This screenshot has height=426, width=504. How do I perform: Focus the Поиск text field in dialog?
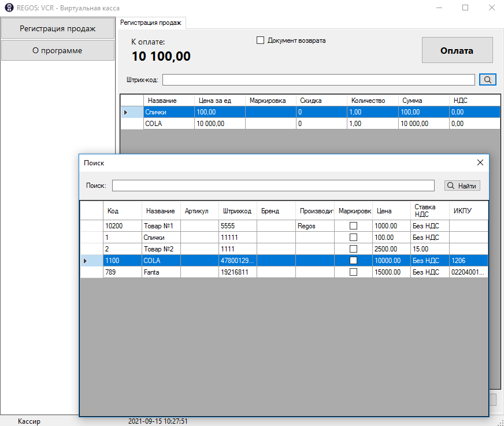click(x=273, y=186)
